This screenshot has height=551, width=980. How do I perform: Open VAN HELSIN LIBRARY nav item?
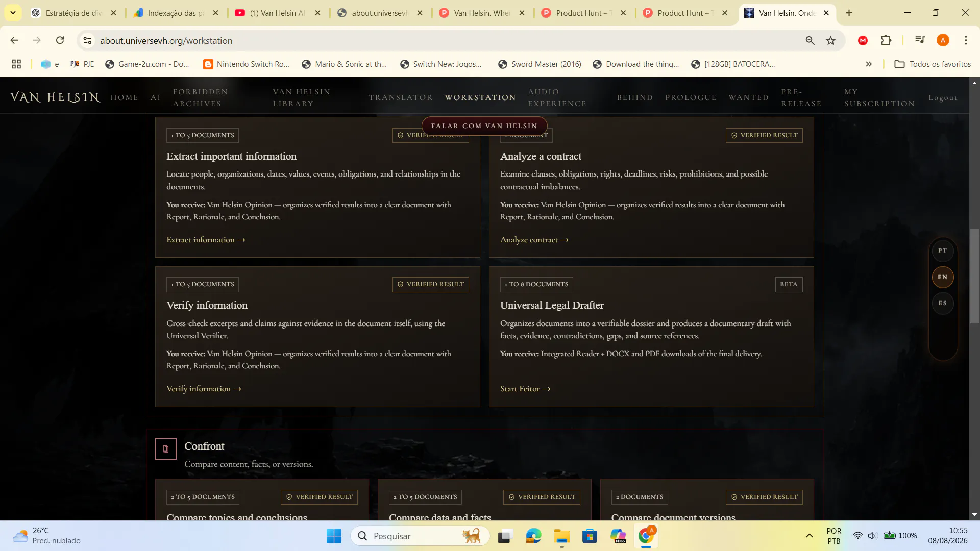[x=302, y=97]
